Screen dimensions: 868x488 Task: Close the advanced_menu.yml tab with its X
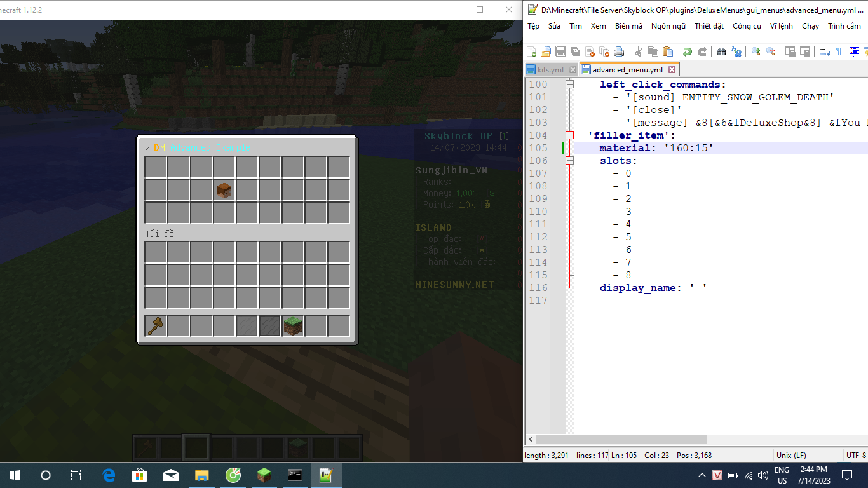(672, 70)
